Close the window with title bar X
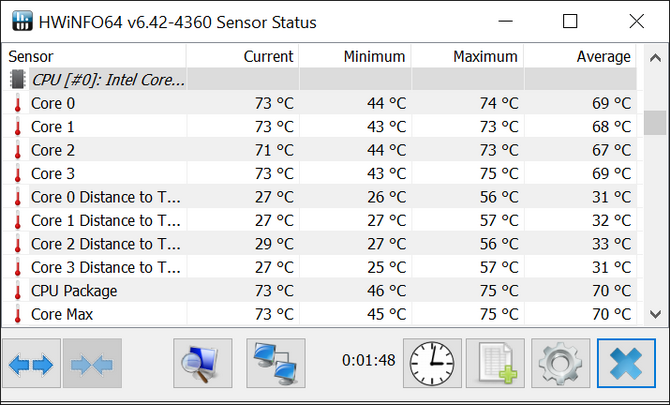Viewport: 670px width, 405px height. click(x=637, y=21)
